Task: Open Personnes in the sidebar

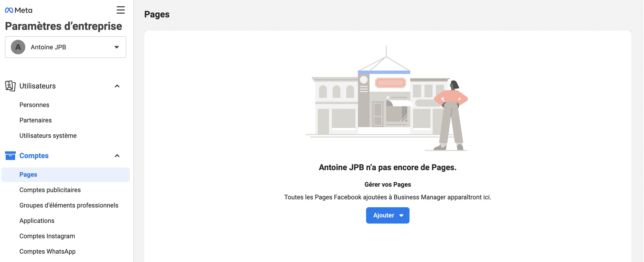Action: [34, 105]
